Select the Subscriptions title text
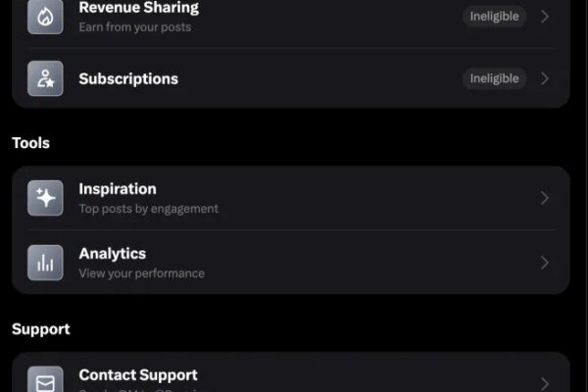Image resolution: width=588 pixels, height=392 pixels. point(128,78)
